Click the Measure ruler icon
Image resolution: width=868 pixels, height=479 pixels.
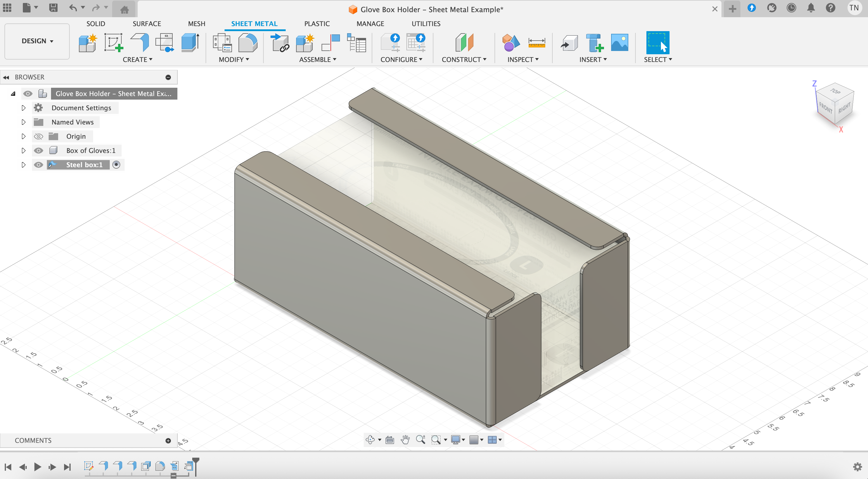point(536,43)
